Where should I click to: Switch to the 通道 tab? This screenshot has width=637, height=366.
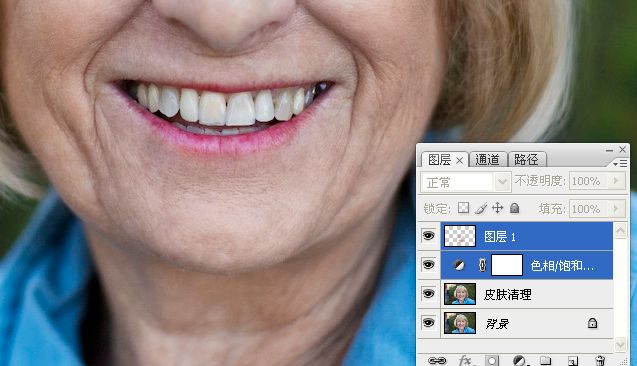click(487, 159)
